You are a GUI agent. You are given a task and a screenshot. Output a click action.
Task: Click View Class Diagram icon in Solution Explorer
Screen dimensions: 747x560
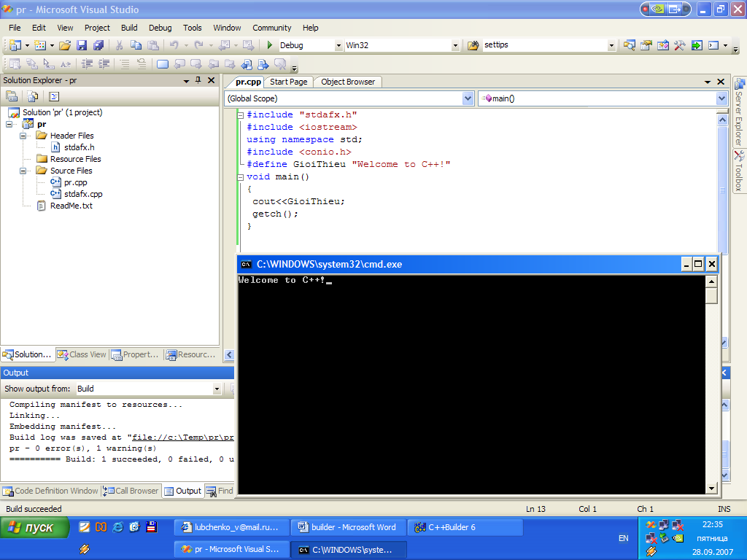point(54,97)
